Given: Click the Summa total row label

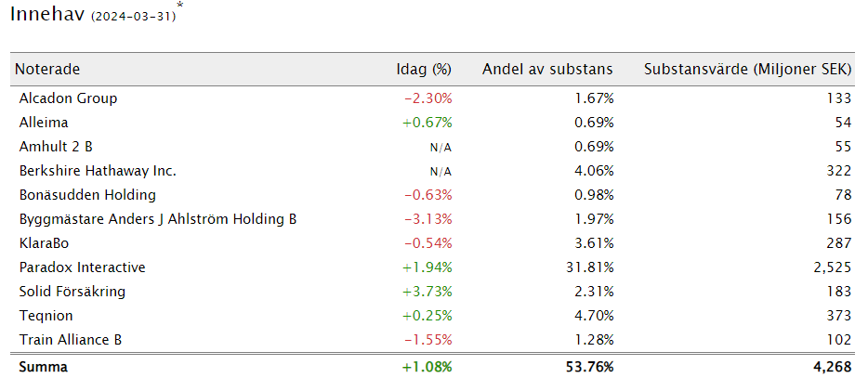Looking at the screenshot, I should [43, 367].
